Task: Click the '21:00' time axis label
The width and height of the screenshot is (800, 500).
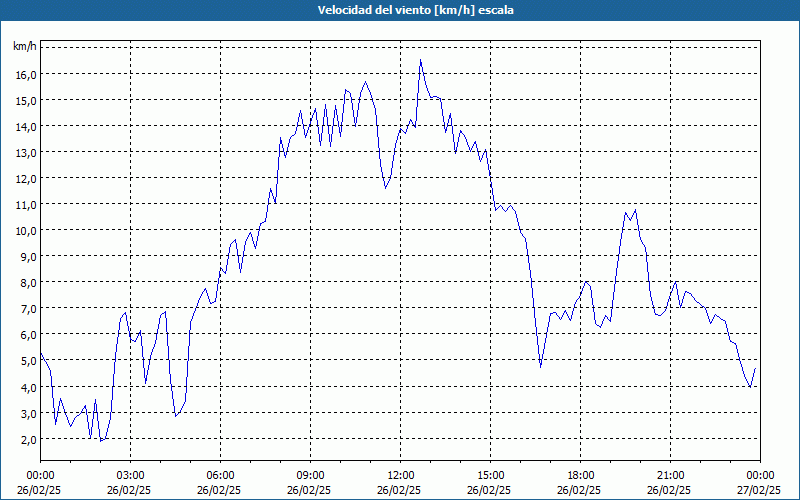Action: [670, 476]
